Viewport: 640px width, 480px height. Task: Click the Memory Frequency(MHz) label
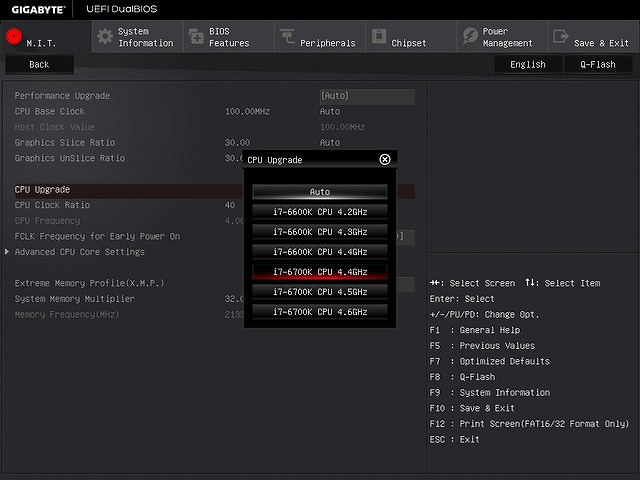[x=67, y=315]
